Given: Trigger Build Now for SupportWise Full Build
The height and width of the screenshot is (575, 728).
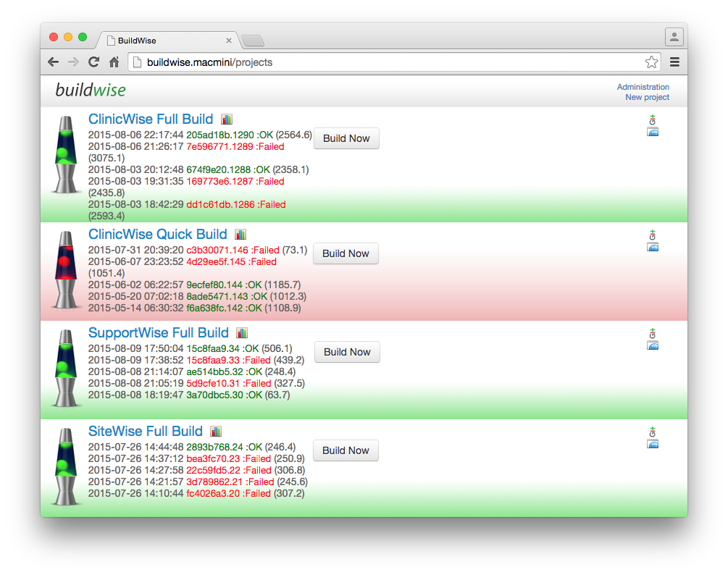Looking at the screenshot, I should point(346,352).
